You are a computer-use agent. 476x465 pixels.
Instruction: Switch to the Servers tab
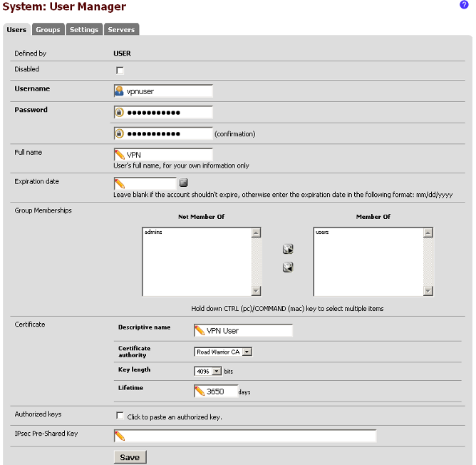point(121,29)
